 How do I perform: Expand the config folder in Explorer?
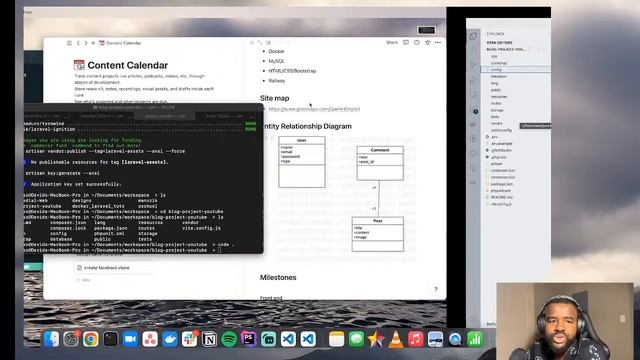tap(516, 70)
